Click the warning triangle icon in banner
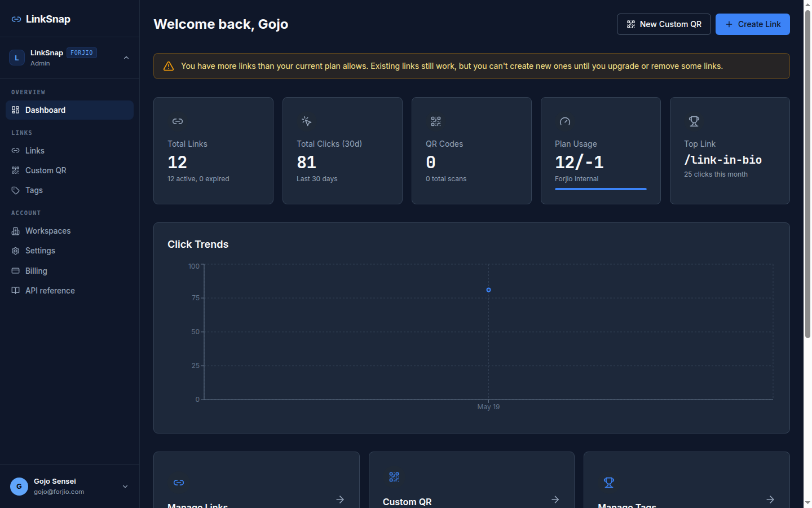The width and height of the screenshot is (812, 508). coord(169,66)
